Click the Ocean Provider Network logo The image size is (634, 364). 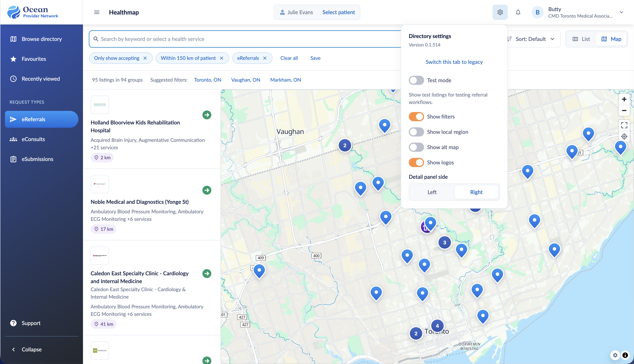point(33,12)
